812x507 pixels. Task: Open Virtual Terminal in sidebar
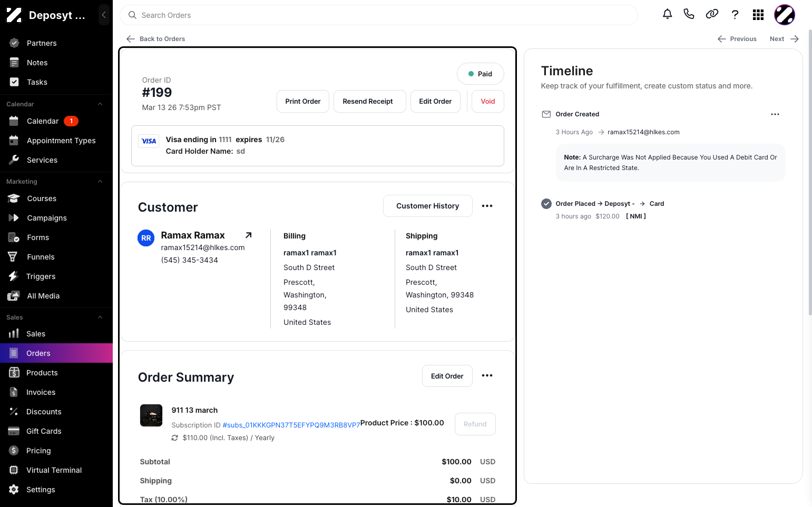(x=56, y=470)
